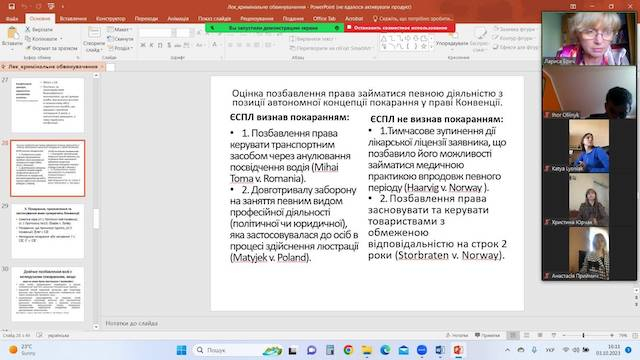Click the Notes button in status bar
Screen dimensions: 640x360
457,335
